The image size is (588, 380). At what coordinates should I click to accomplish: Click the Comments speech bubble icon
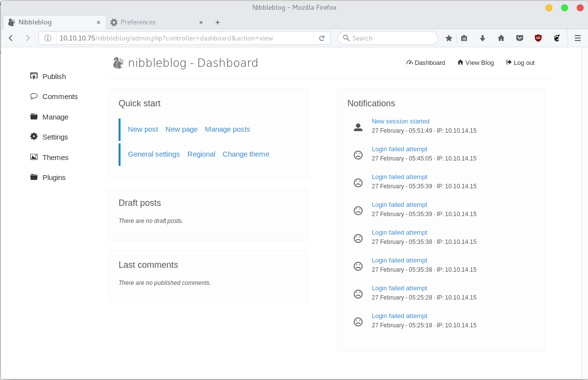[34, 96]
